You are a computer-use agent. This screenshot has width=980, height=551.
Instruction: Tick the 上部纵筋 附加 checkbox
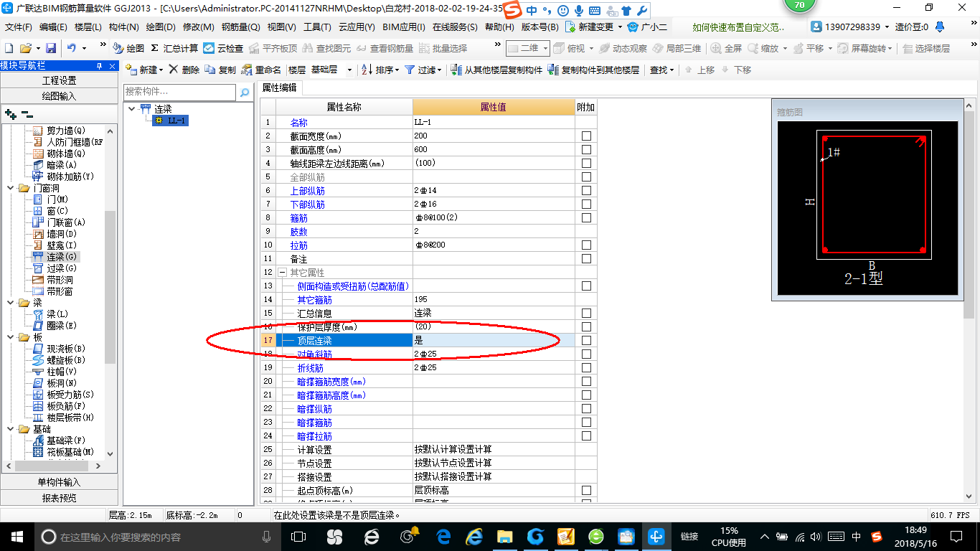[x=586, y=190]
